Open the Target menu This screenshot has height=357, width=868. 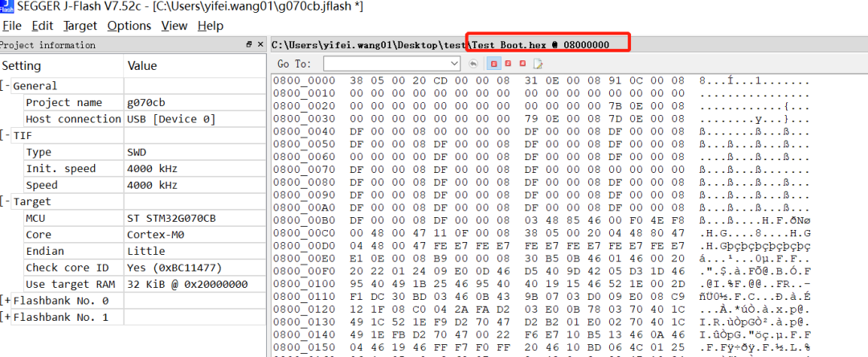[x=80, y=26]
